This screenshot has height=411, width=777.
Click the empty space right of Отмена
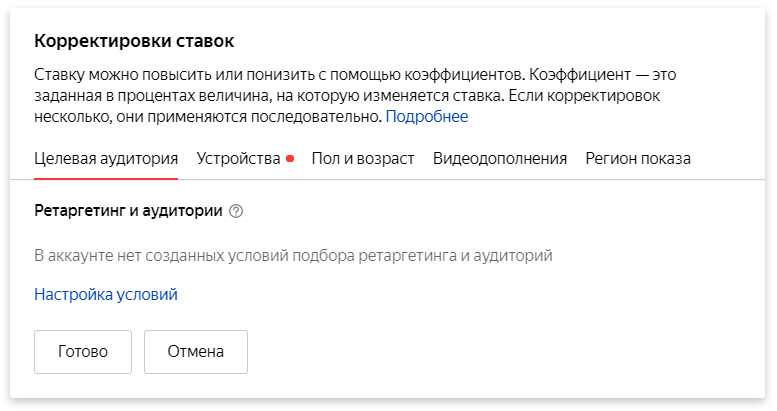tap(500, 351)
